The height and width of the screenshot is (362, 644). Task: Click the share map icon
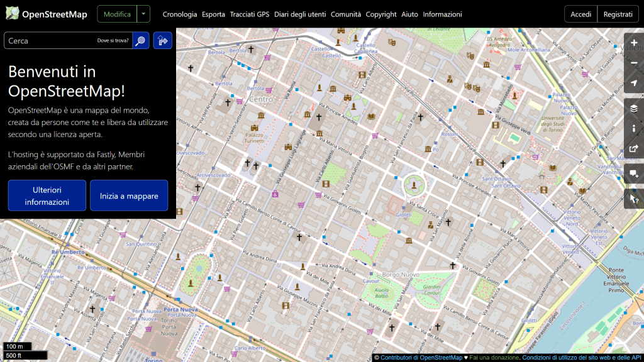pyautogui.click(x=633, y=149)
